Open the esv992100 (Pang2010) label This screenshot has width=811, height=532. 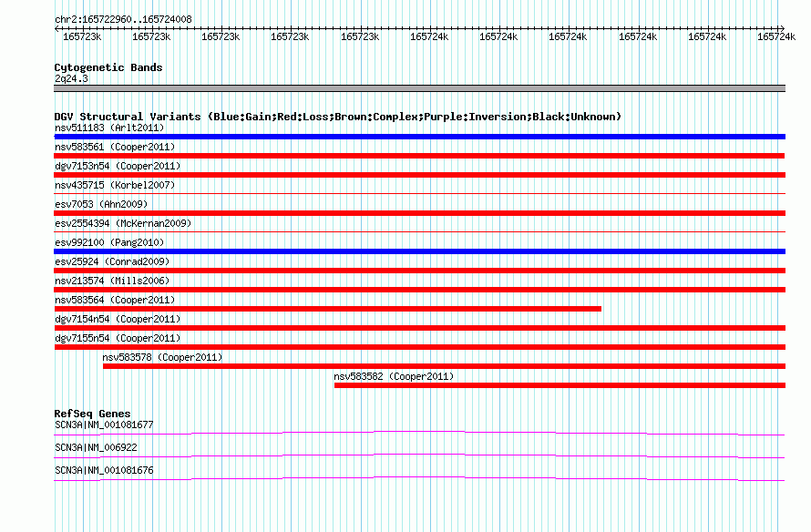[x=109, y=242]
